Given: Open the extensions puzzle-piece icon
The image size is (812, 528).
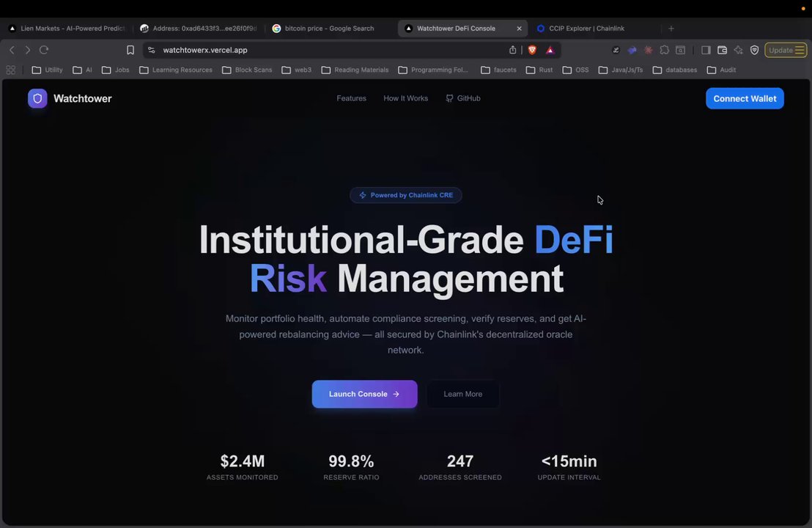Looking at the screenshot, I should (665, 50).
